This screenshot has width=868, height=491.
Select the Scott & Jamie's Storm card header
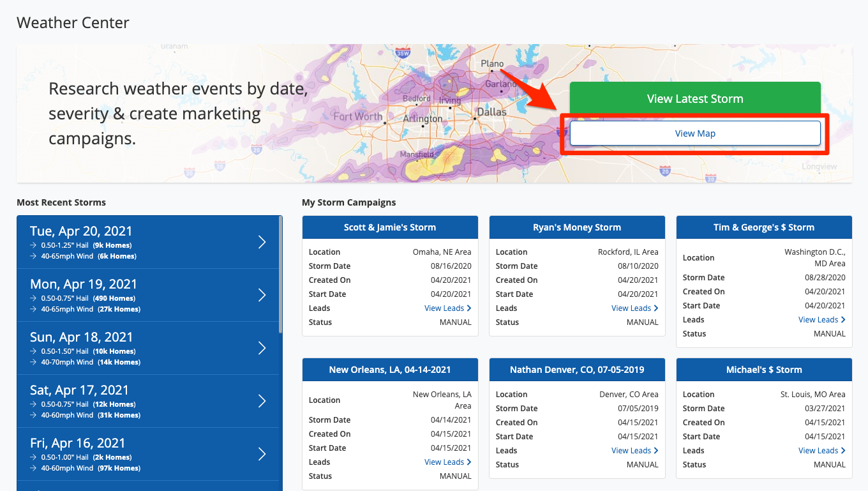point(390,227)
